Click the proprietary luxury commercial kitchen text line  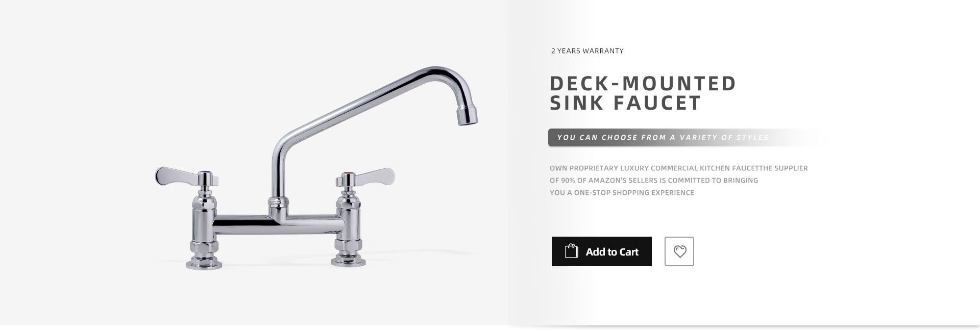[x=679, y=168]
